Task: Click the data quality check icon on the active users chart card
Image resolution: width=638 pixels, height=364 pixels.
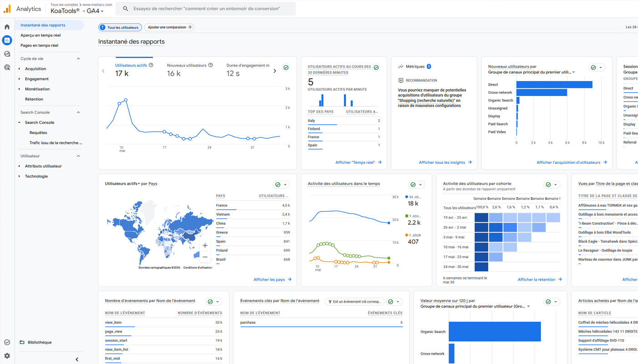Action: pos(286,67)
